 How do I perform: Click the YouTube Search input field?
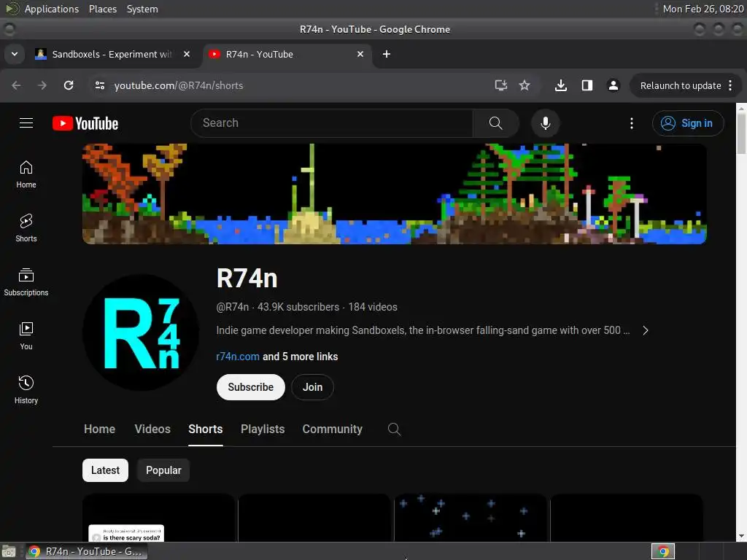pos(332,122)
